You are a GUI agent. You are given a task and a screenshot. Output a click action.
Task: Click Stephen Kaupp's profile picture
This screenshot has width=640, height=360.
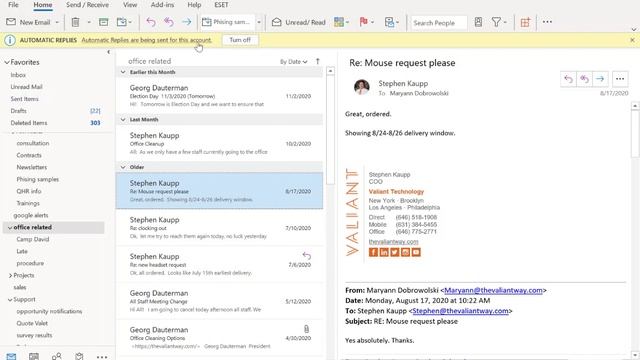click(362, 87)
